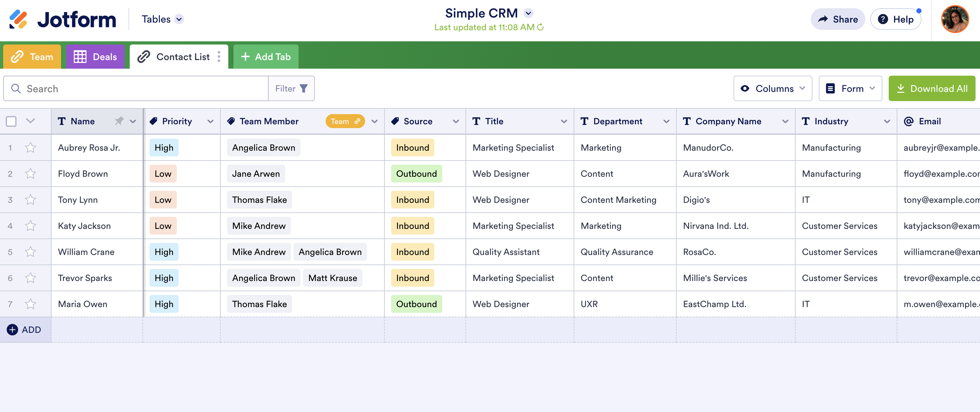Star the Aubrey Rosa Jr. row

coord(31,148)
